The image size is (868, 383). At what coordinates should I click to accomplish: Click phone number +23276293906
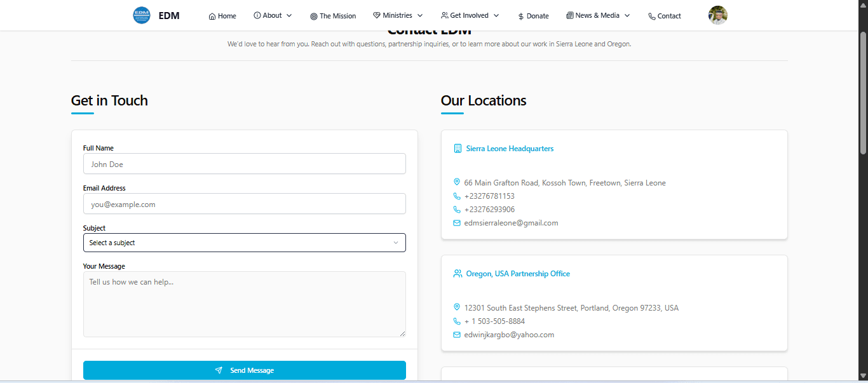489,210
